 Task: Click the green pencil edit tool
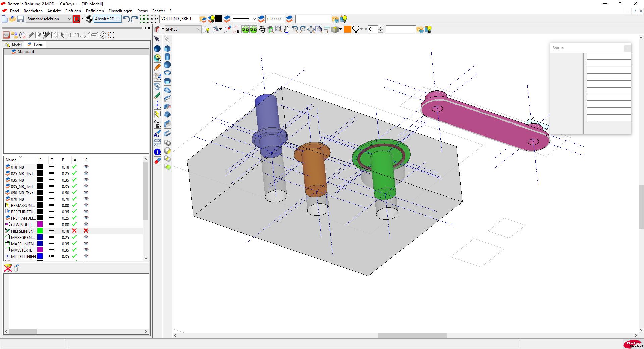coord(157,96)
